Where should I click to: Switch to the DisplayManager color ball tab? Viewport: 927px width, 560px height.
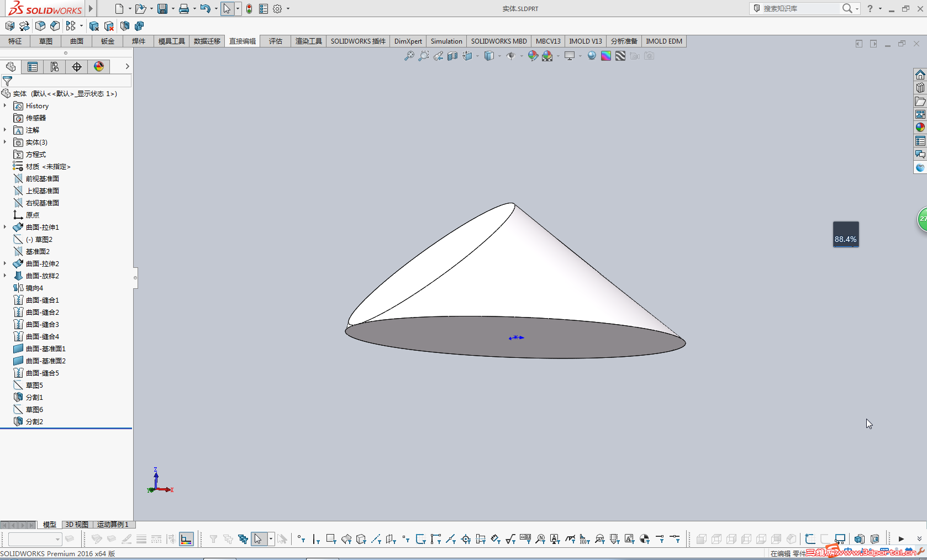(x=99, y=67)
